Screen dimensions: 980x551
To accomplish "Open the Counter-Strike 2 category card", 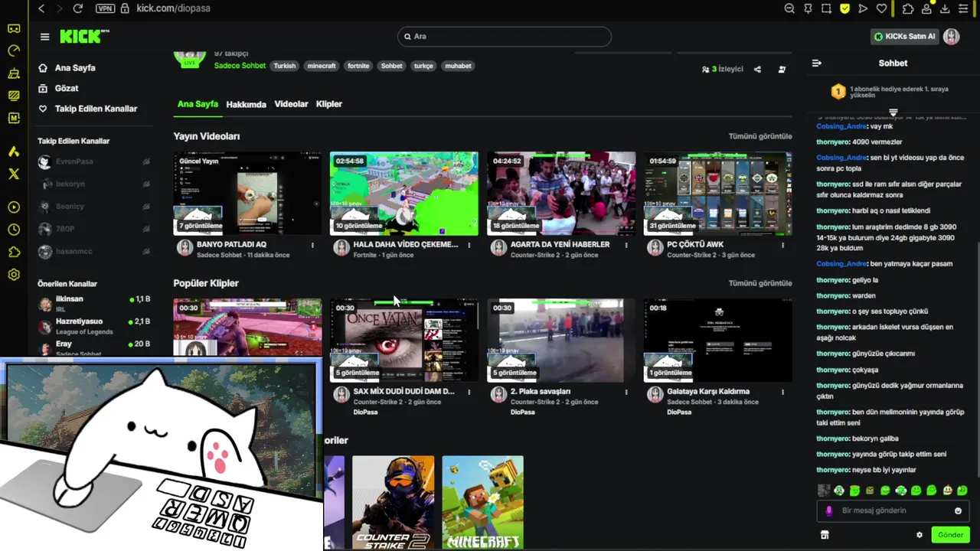I will click(x=393, y=503).
